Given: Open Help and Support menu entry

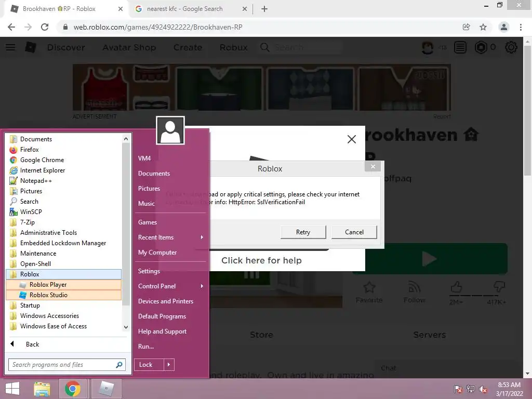Looking at the screenshot, I should pos(162,331).
